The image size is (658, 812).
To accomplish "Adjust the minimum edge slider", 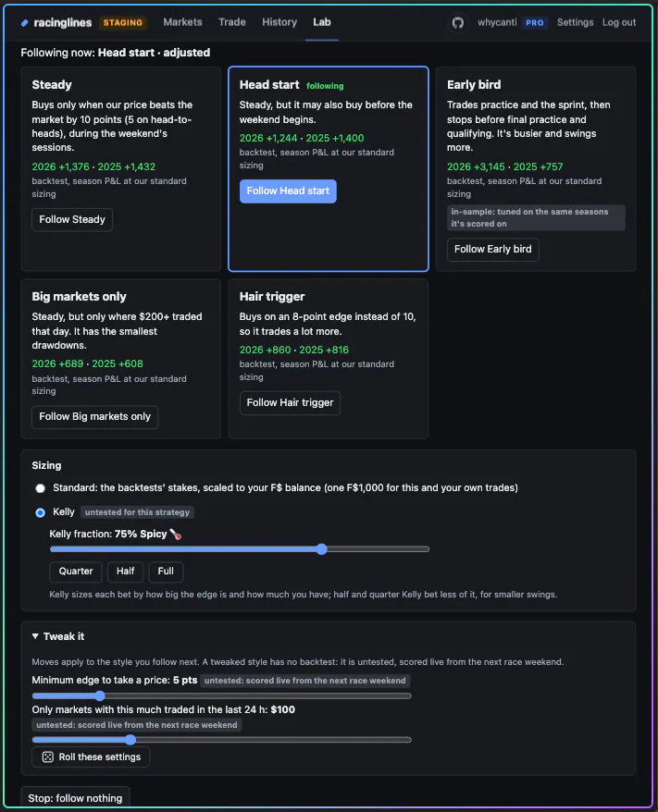I will click(x=222, y=696).
